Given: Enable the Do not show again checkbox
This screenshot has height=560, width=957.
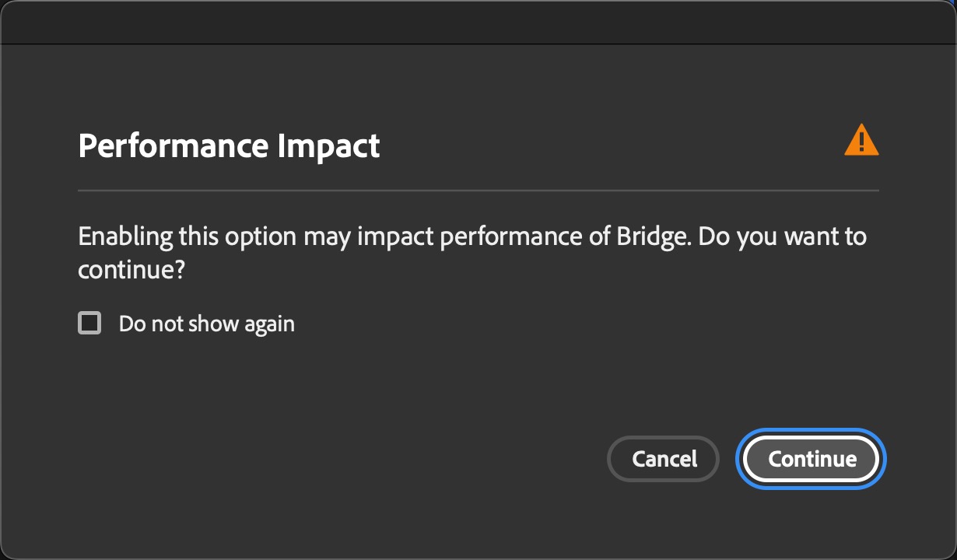Looking at the screenshot, I should coord(89,323).
